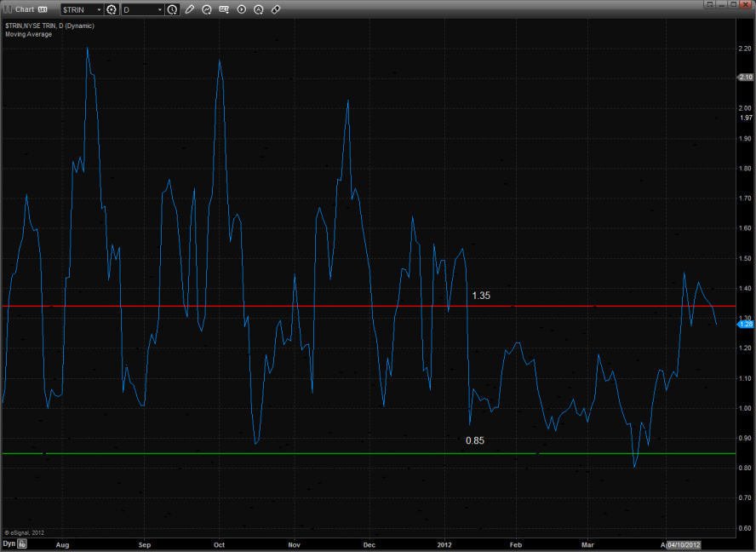
Task: Click the 04/10/2012 date marker
Action: pyautogui.click(x=684, y=543)
